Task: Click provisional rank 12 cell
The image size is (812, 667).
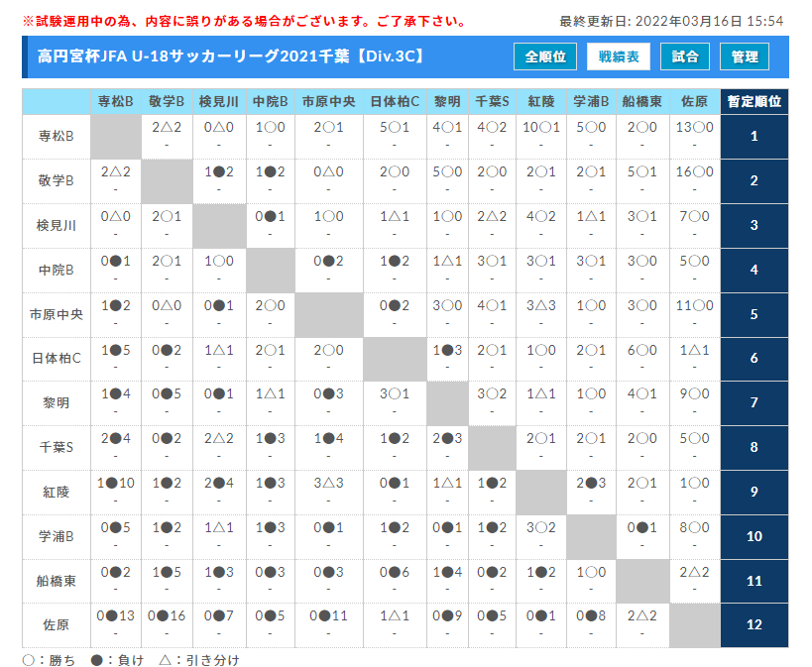Action: click(754, 625)
